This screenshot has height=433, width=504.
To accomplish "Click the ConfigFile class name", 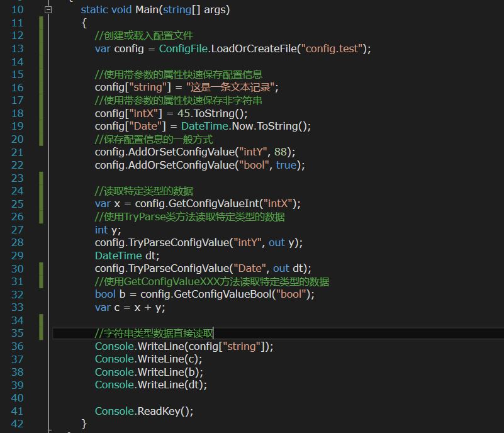I will point(183,48).
